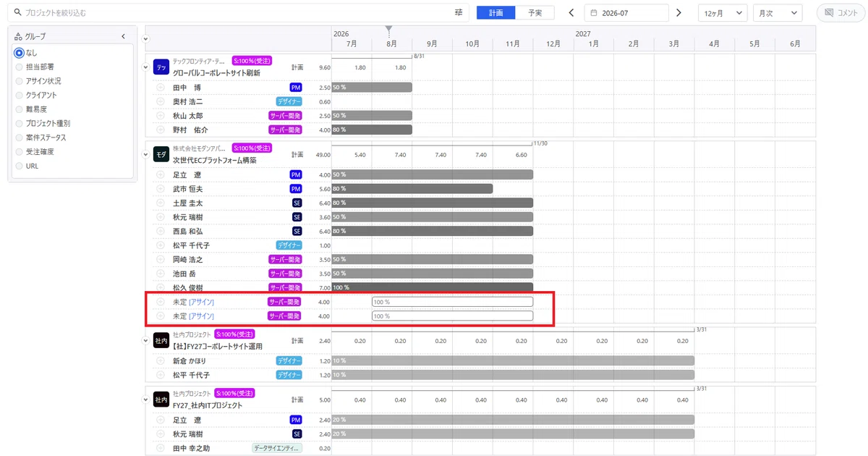Click 社内 avatar of FY27コーポレートサイト運用

[161, 340]
